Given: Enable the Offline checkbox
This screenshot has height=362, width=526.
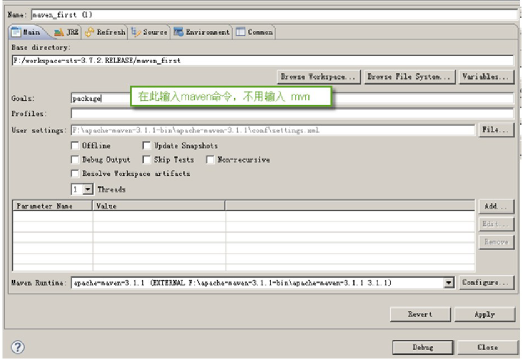Looking at the screenshot, I should 75,145.
